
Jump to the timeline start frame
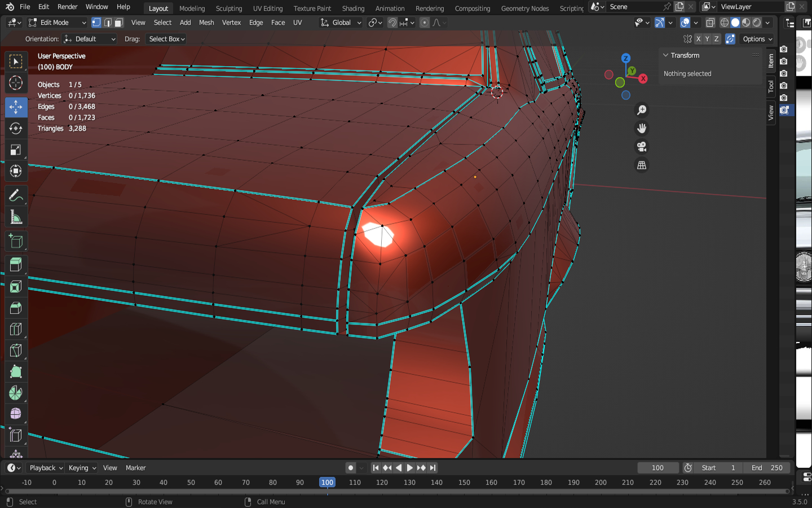tap(376, 468)
